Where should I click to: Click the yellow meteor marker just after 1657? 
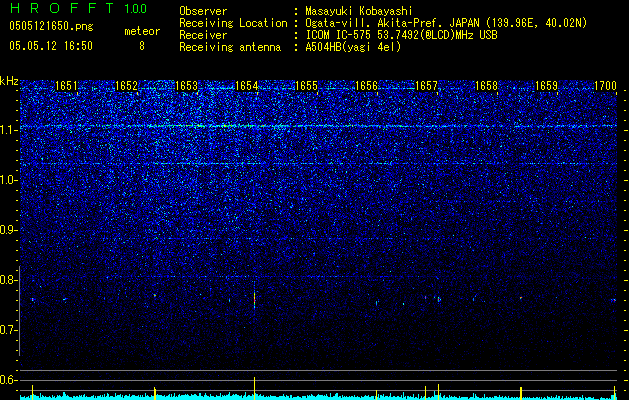click(x=438, y=392)
